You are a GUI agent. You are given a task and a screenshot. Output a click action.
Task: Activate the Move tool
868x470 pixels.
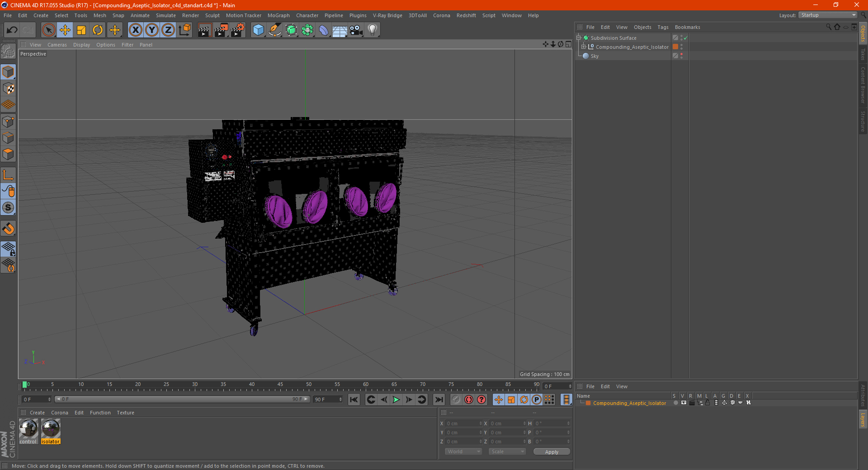pyautogui.click(x=65, y=30)
